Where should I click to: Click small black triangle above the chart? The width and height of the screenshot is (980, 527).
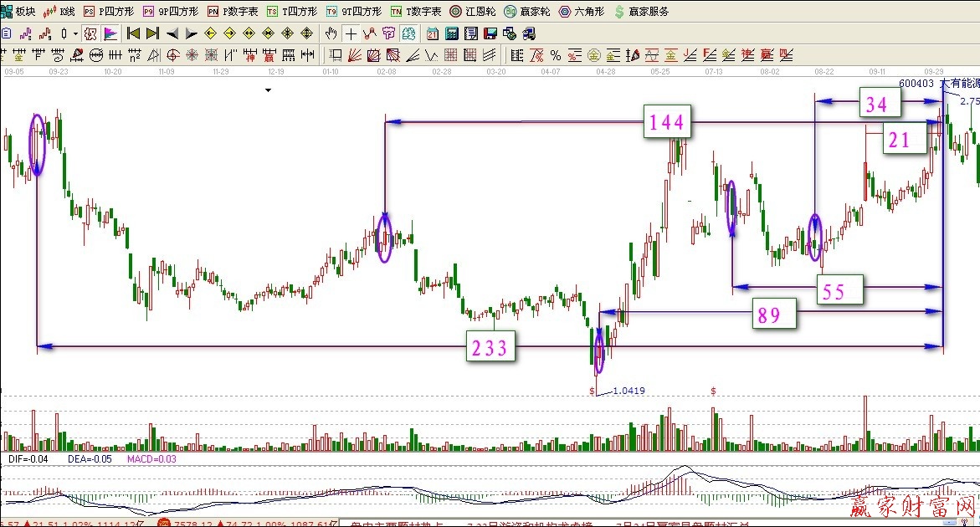pos(268,90)
